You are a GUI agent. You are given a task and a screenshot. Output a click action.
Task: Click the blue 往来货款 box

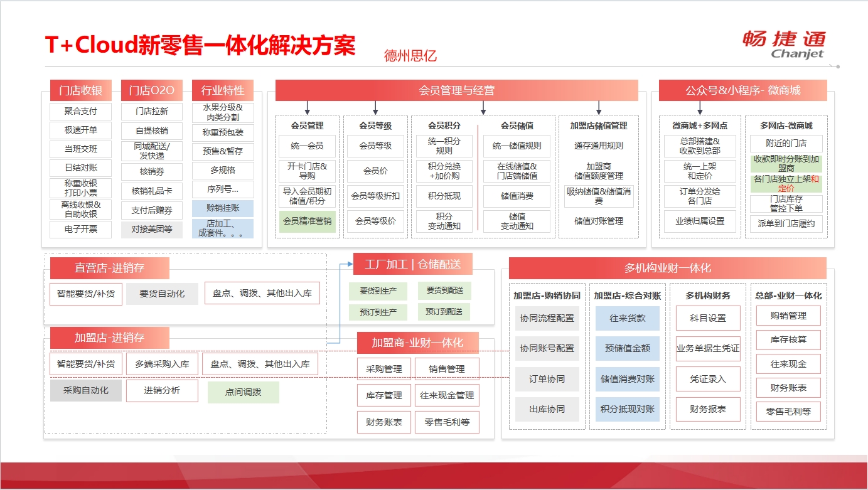click(x=628, y=318)
